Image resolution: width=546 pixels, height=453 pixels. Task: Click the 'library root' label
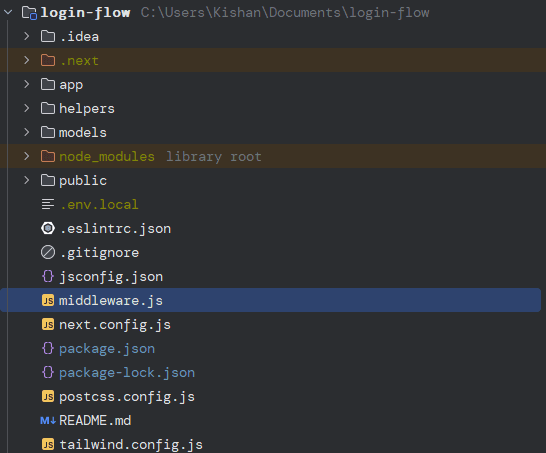(213, 157)
